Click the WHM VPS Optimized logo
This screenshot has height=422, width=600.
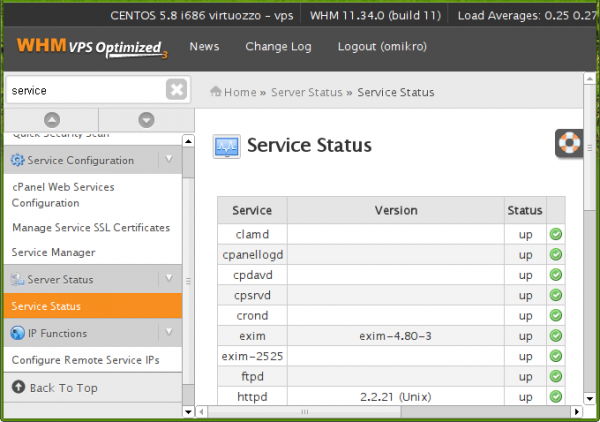pos(90,47)
